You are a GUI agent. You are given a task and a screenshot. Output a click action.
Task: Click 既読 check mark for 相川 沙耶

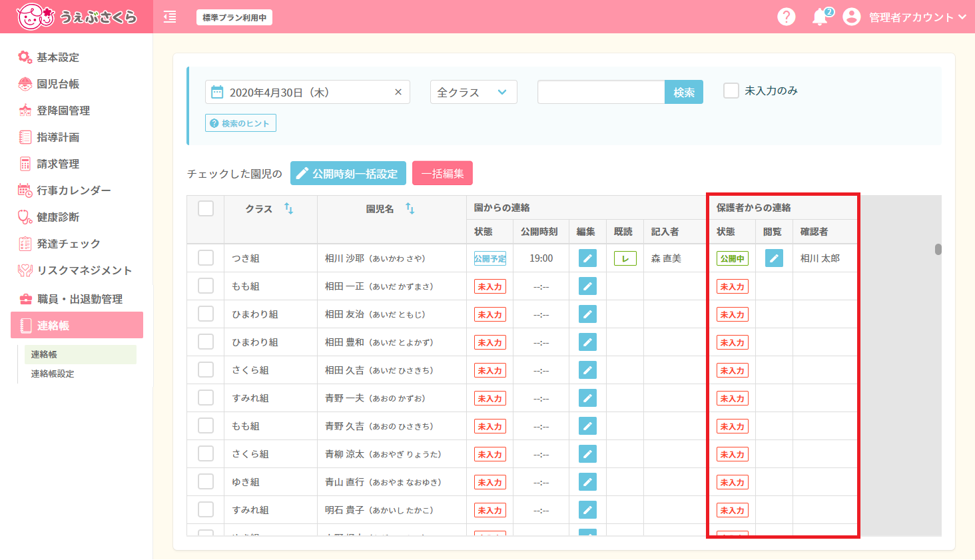(x=625, y=258)
